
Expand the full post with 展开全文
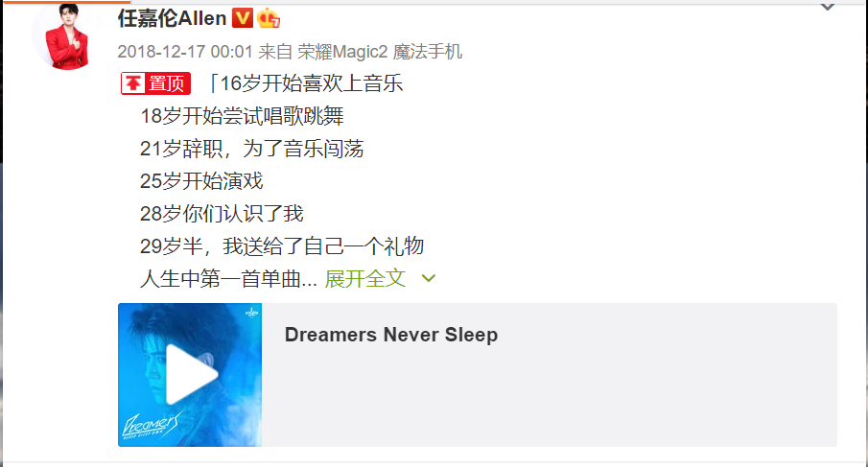[x=365, y=278]
